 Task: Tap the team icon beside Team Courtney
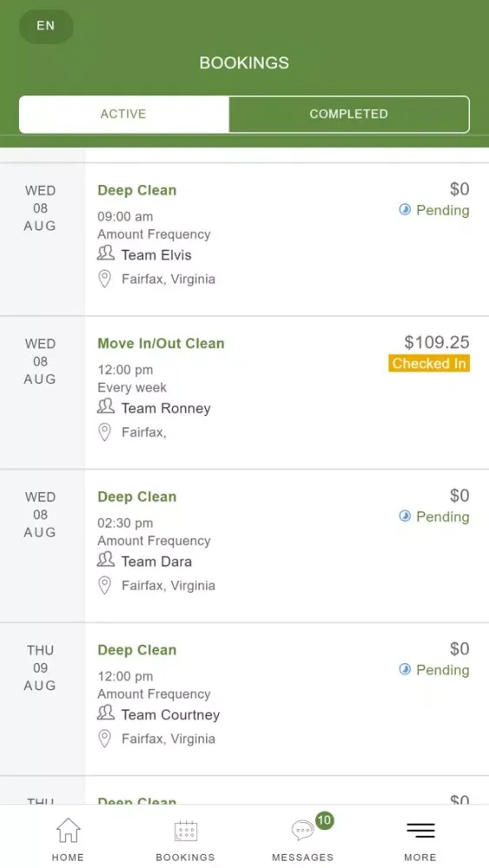coord(106,713)
